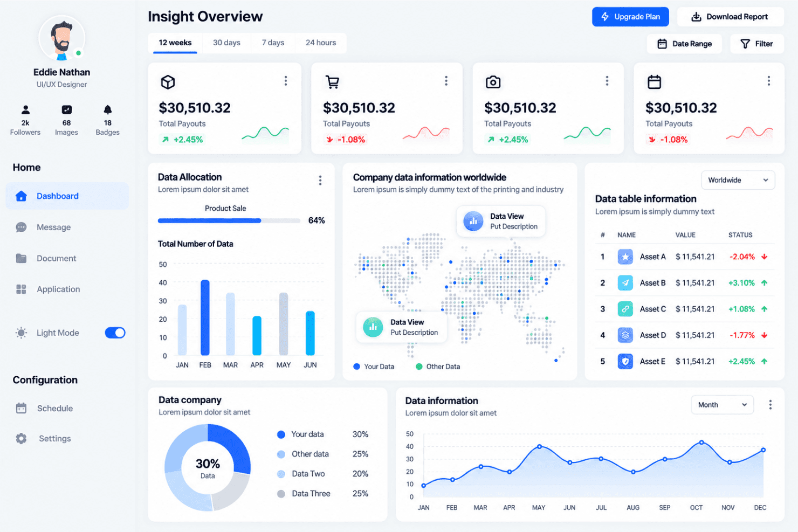Open three-dot menu on Data Allocation card
Viewport: 798px width, 532px height.
[x=320, y=180]
